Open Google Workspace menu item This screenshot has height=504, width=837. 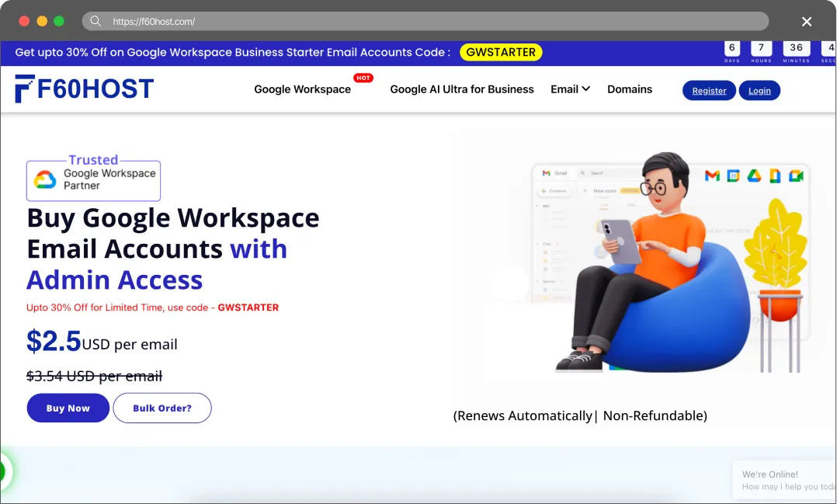coord(302,89)
